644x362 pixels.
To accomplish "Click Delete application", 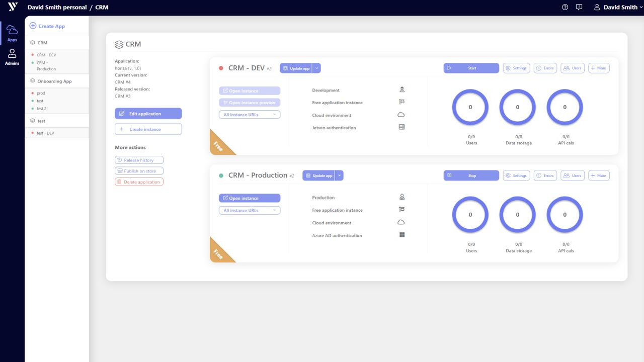I will pyautogui.click(x=139, y=182).
